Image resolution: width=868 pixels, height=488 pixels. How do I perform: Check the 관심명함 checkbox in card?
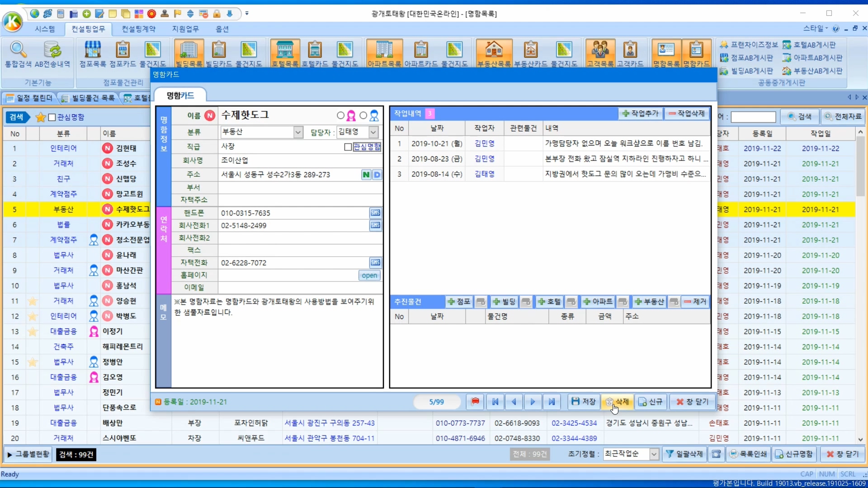(348, 147)
